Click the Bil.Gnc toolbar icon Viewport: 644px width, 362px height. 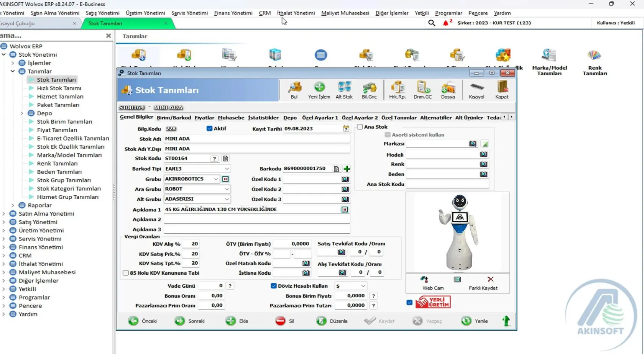pos(369,90)
